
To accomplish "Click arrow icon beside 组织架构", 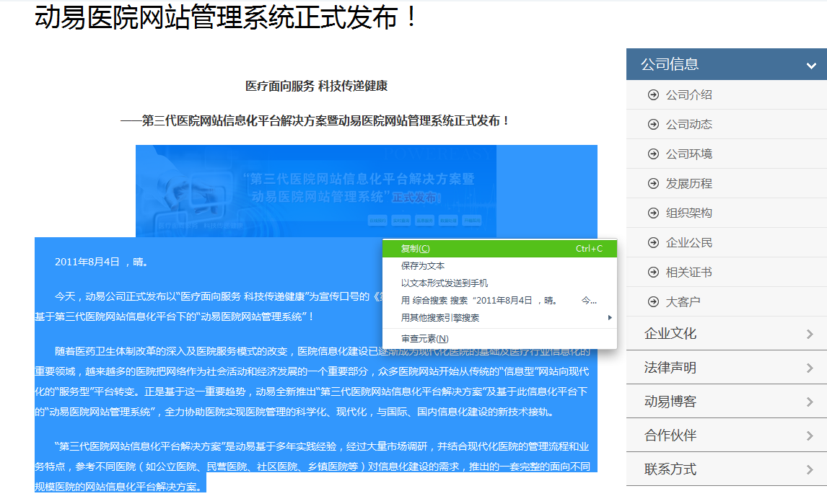I will tap(654, 213).
